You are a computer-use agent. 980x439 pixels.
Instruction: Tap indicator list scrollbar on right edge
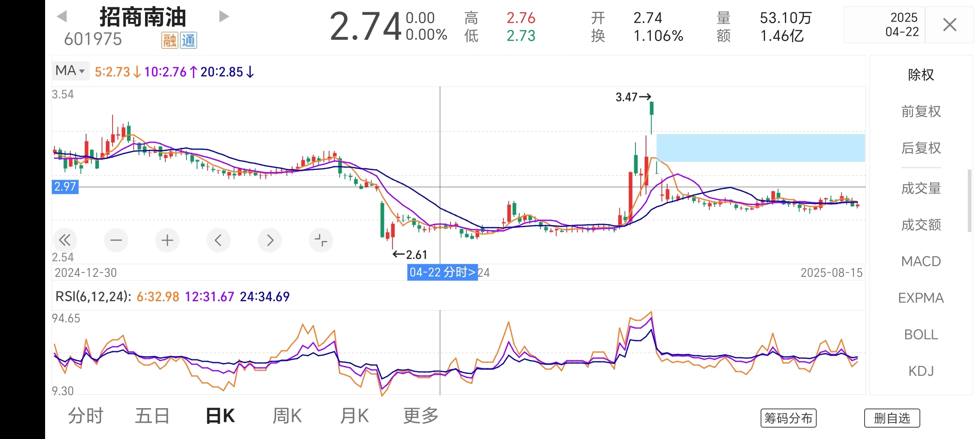969,201
